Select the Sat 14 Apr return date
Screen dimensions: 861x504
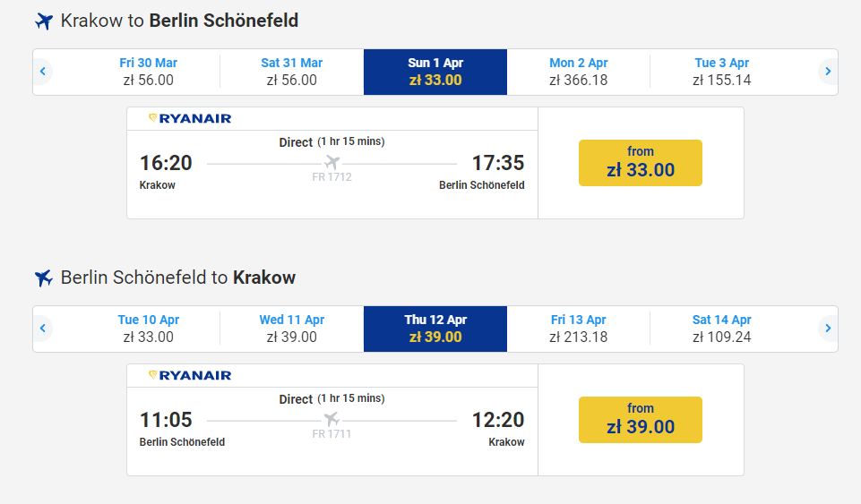click(722, 329)
